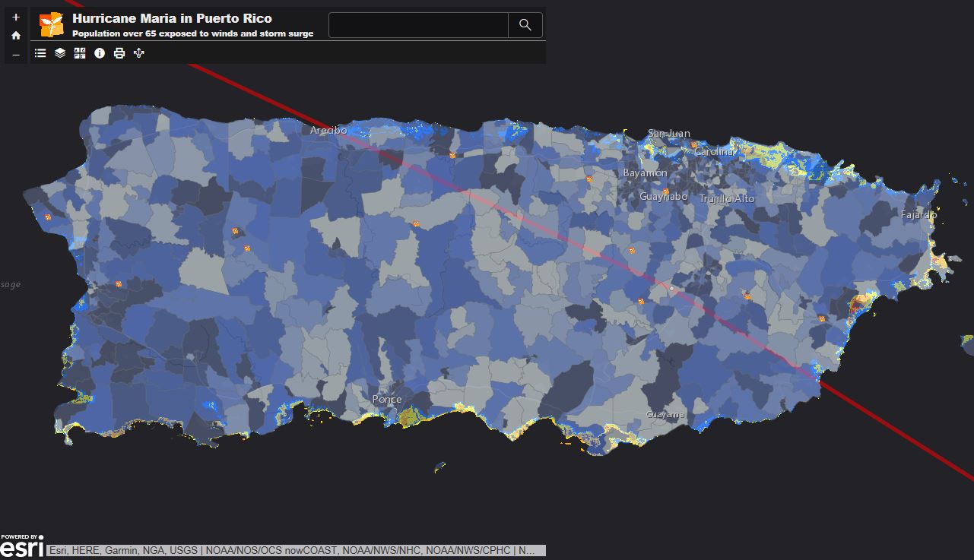Click the search magnifier button
This screenshot has height=560, width=974.
(525, 25)
